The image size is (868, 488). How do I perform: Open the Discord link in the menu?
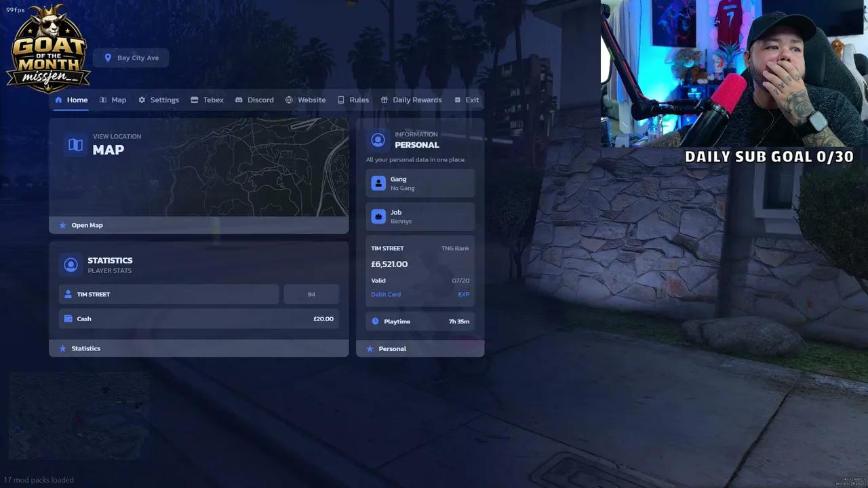click(254, 100)
